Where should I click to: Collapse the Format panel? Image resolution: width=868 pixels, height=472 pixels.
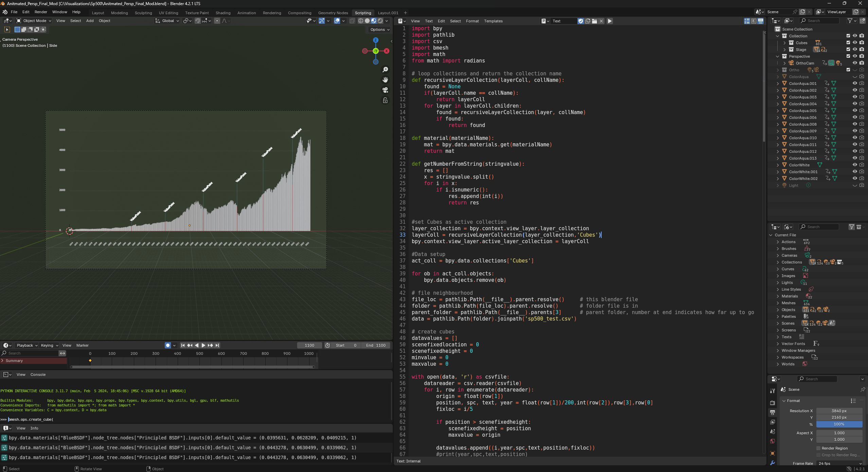tap(784, 401)
